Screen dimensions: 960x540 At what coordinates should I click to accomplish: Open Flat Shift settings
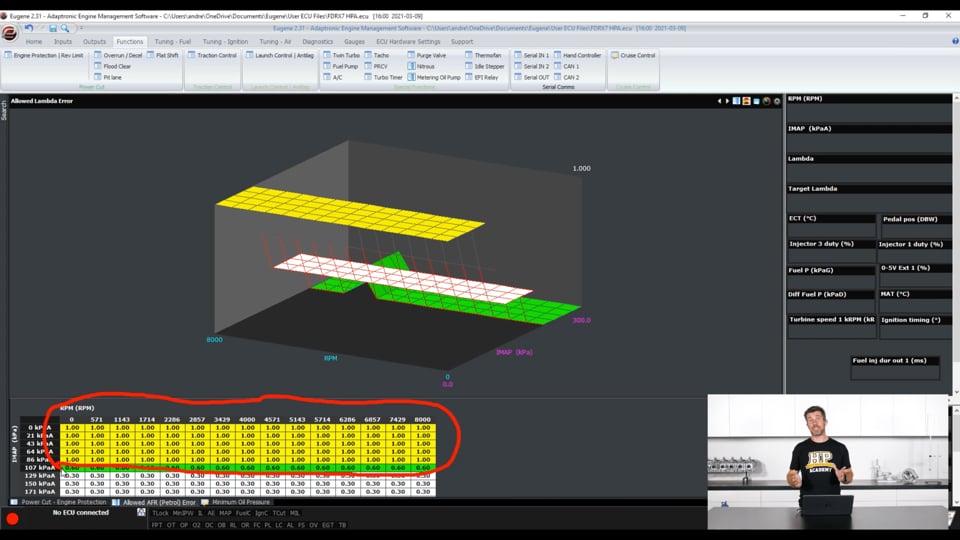tap(163, 55)
